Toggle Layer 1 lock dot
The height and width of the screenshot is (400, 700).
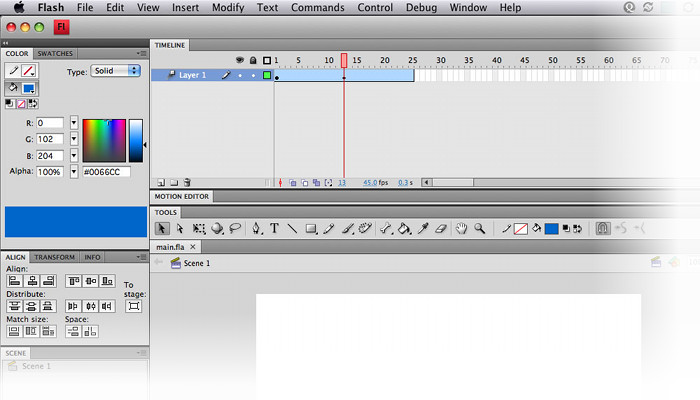pyautogui.click(x=253, y=75)
